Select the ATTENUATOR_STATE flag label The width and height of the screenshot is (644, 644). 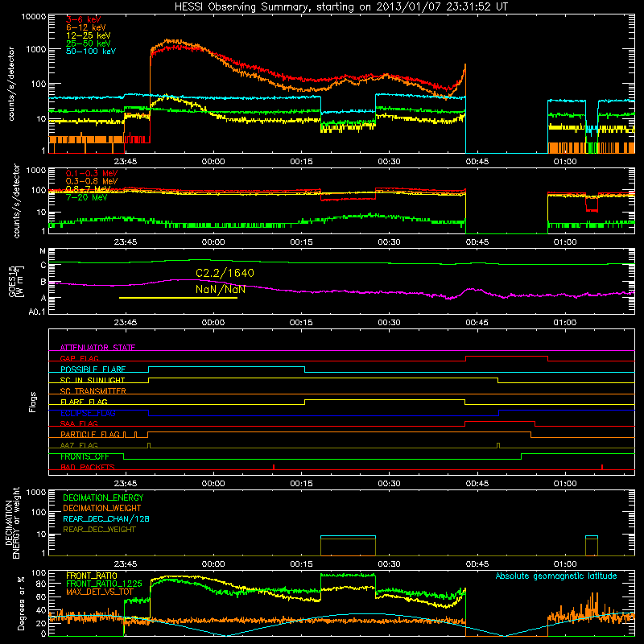(x=97, y=348)
